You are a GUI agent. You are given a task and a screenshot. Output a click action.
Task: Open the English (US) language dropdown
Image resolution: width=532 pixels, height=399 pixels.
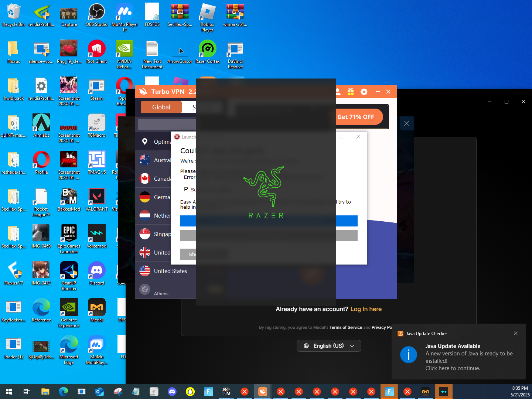pyautogui.click(x=329, y=346)
